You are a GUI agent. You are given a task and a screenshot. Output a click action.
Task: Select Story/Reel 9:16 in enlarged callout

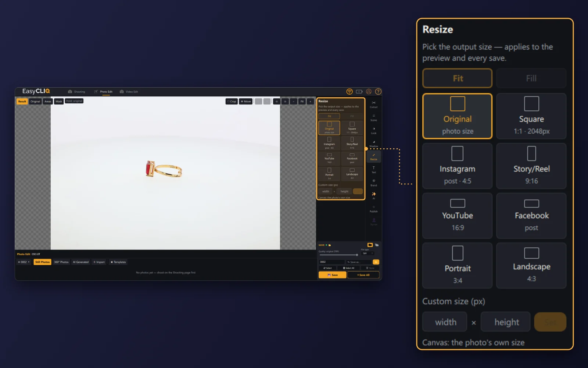click(531, 166)
